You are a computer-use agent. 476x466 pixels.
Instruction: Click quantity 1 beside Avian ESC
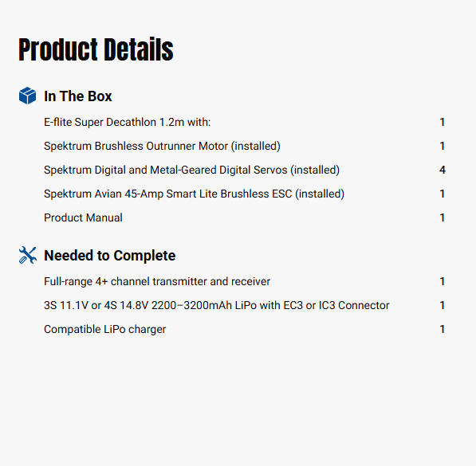(x=443, y=194)
